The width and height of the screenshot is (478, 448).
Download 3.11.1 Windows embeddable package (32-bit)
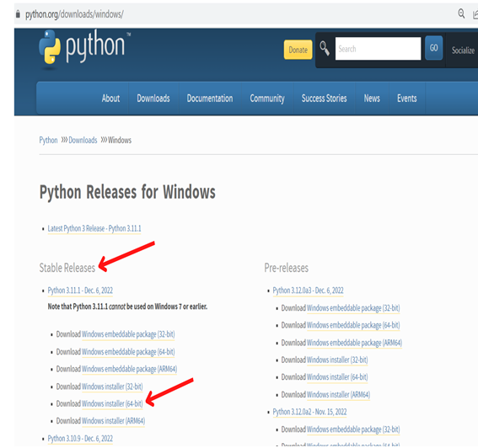click(x=128, y=334)
